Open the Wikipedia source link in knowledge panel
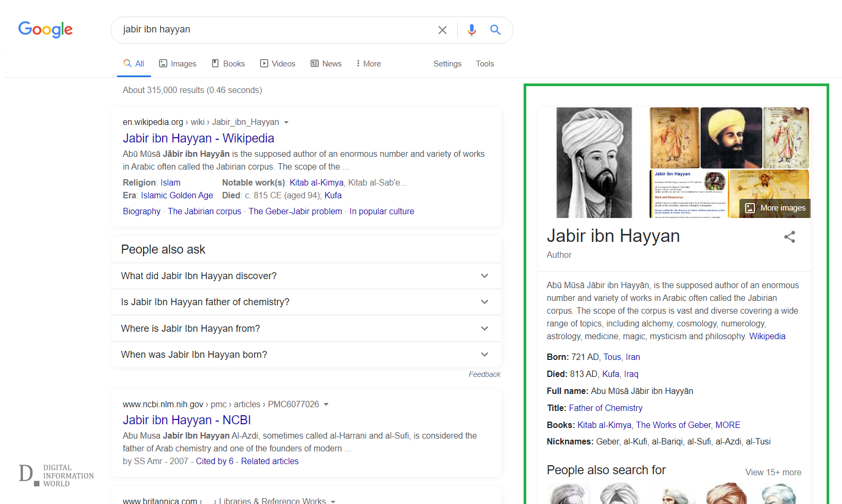This screenshot has width=842, height=504. coord(767,337)
